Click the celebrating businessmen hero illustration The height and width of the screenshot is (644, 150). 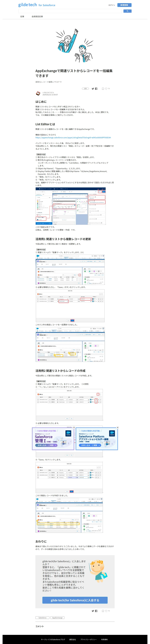pos(75,45)
